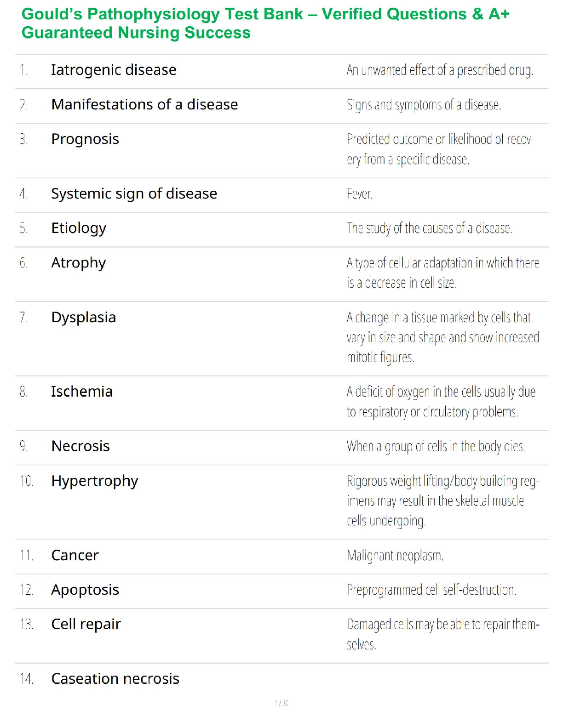Select the Cell repair term
Viewport: 563px width, 728px height.
[86, 624]
